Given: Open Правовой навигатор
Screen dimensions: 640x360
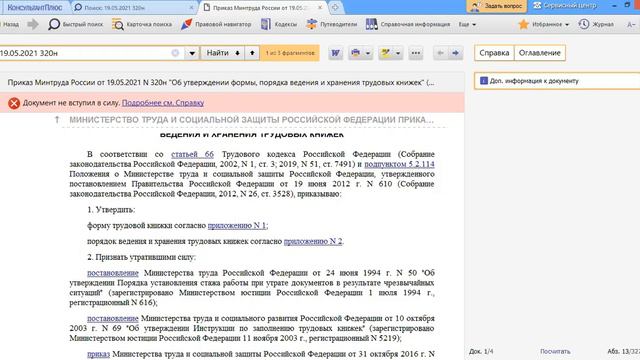Looking at the screenshot, I should click(x=216, y=24).
